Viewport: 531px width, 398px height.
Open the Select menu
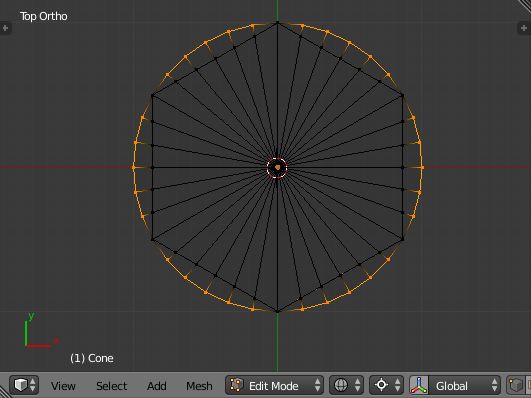[111, 386]
